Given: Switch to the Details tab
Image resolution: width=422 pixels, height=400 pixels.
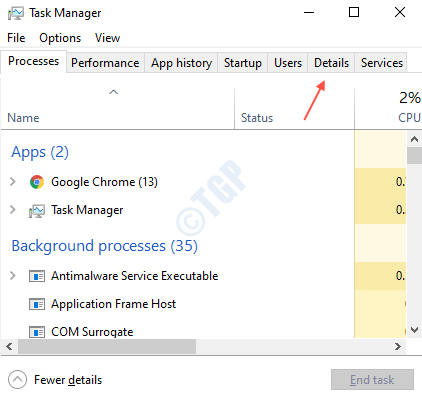Looking at the screenshot, I should [331, 63].
